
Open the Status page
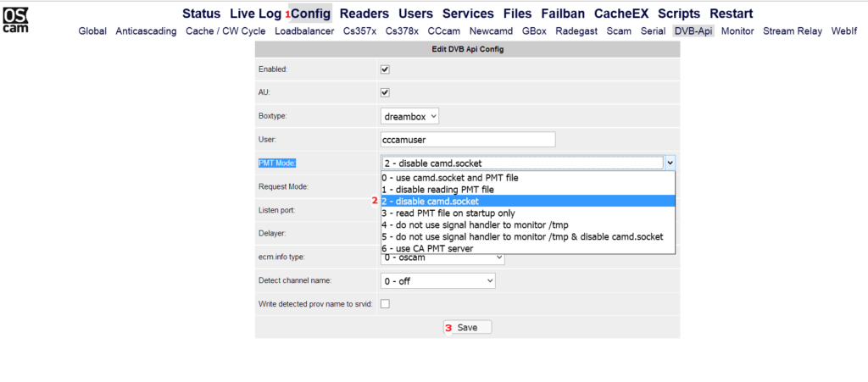point(201,14)
